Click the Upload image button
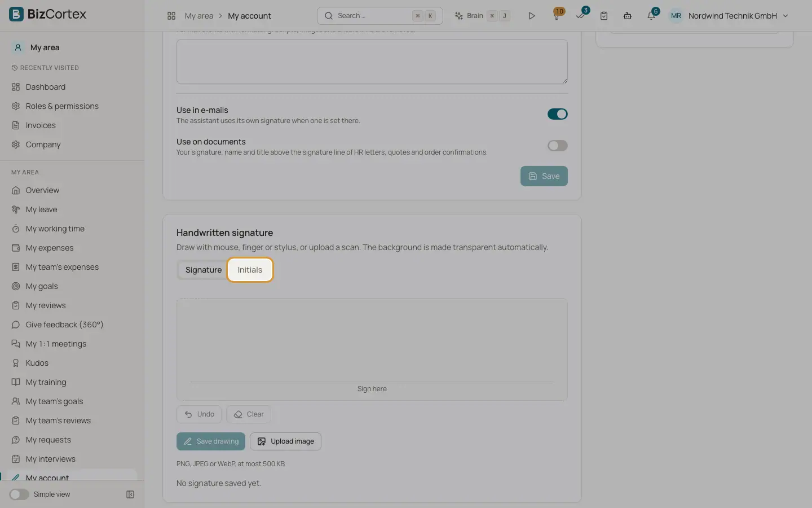This screenshot has width=812, height=508. (x=285, y=441)
